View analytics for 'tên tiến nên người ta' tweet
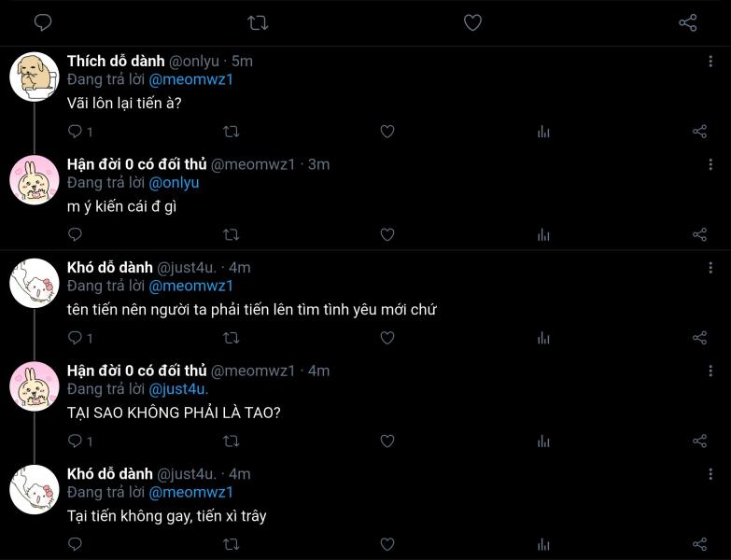731x560 pixels. [x=543, y=338]
